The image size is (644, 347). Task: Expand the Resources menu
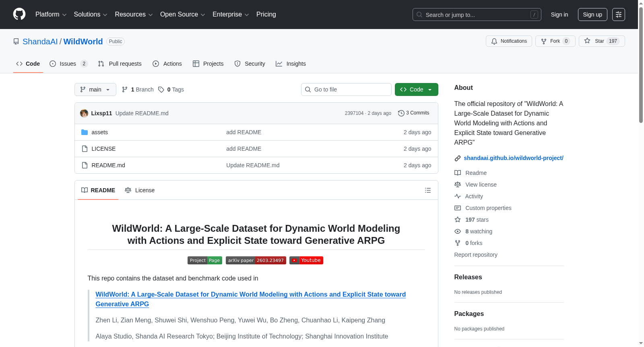point(134,15)
